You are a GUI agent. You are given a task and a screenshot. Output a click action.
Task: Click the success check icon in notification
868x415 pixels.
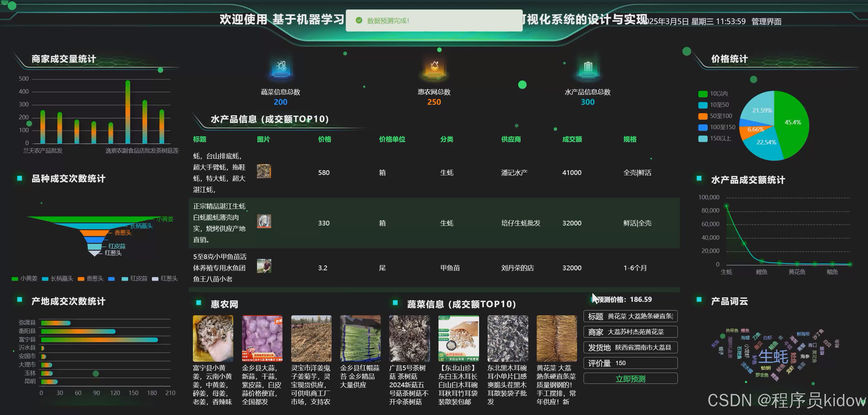pos(359,21)
